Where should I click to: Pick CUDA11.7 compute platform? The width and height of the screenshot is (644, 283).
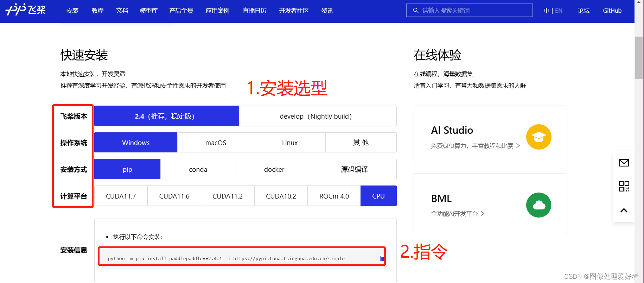pyautogui.click(x=121, y=196)
